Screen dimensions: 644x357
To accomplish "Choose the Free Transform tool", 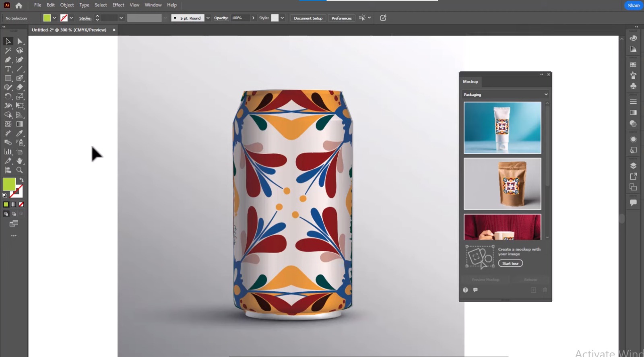I will pos(20,106).
